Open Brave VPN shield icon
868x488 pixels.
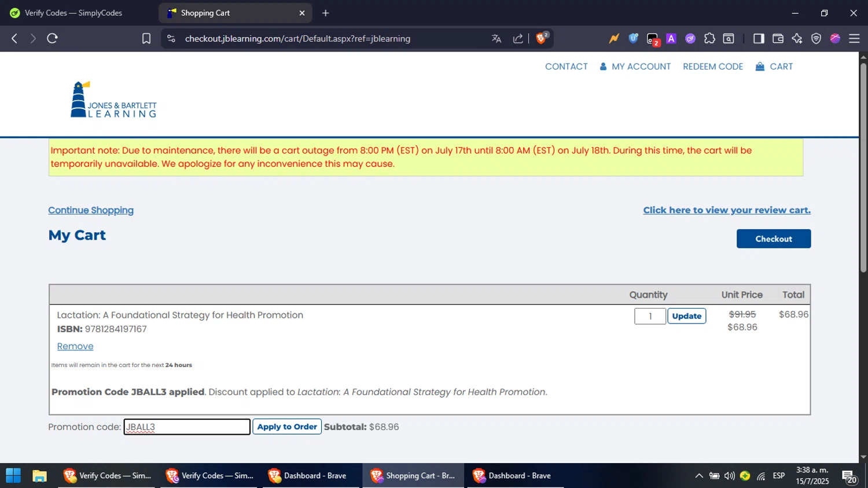point(816,39)
